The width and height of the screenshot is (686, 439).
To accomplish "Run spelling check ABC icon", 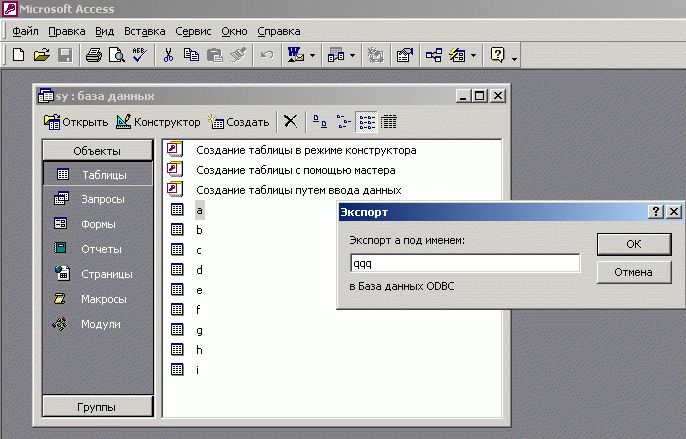I will tap(140, 55).
